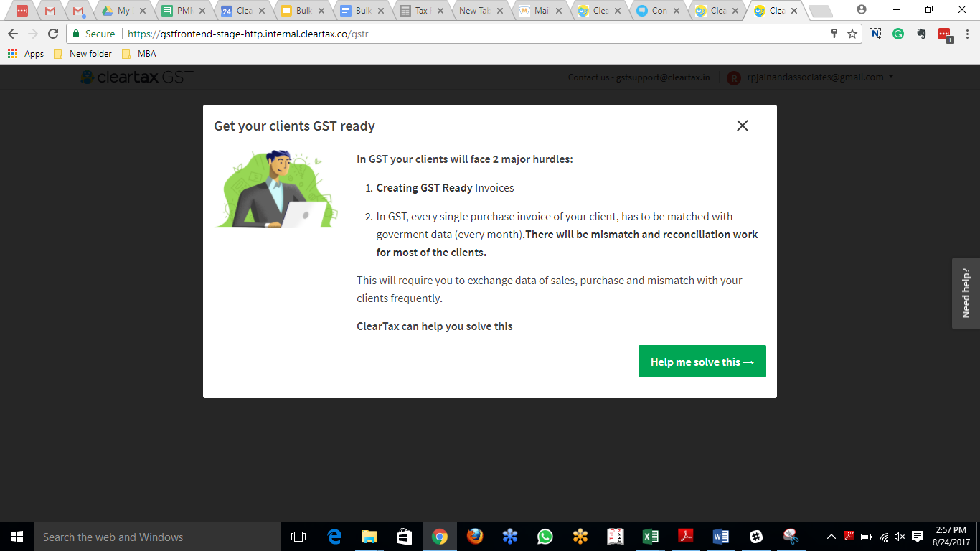Switch to the My Drive browser tab
This screenshot has height=551, width=980.
(x=122, y=11)
